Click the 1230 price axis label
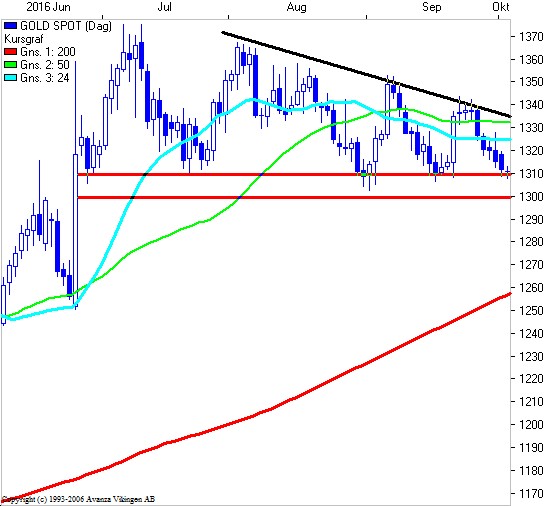The width and height of the screenshot is (546, 506). point(531,356)
